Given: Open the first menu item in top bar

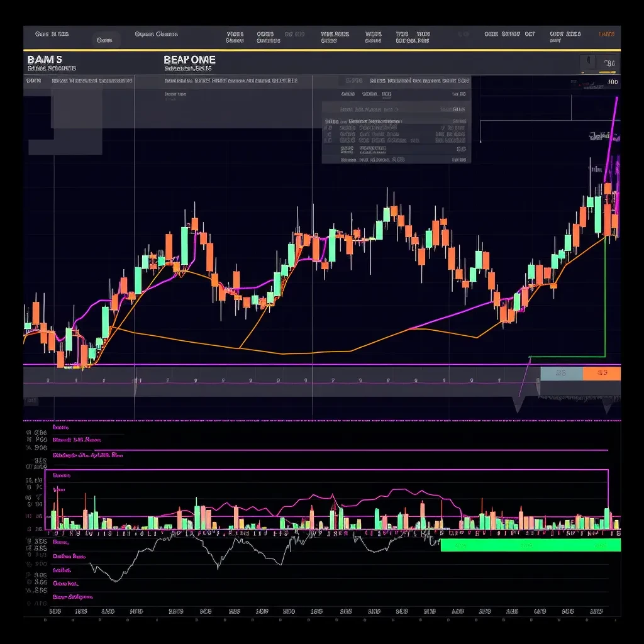Looking at the screenshot, I should click(x=52, y=35).
